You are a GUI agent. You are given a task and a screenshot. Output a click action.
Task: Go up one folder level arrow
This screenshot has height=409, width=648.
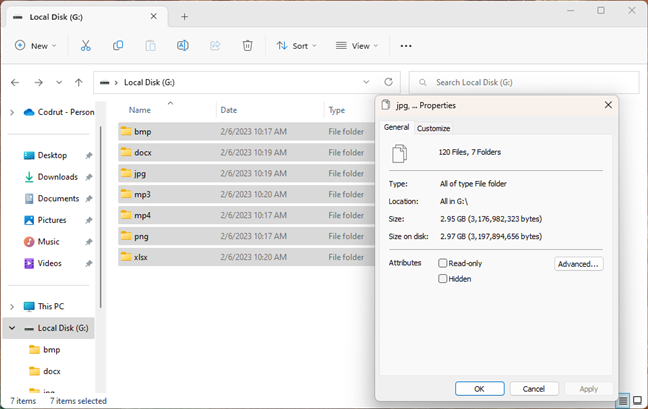(79, 82)
